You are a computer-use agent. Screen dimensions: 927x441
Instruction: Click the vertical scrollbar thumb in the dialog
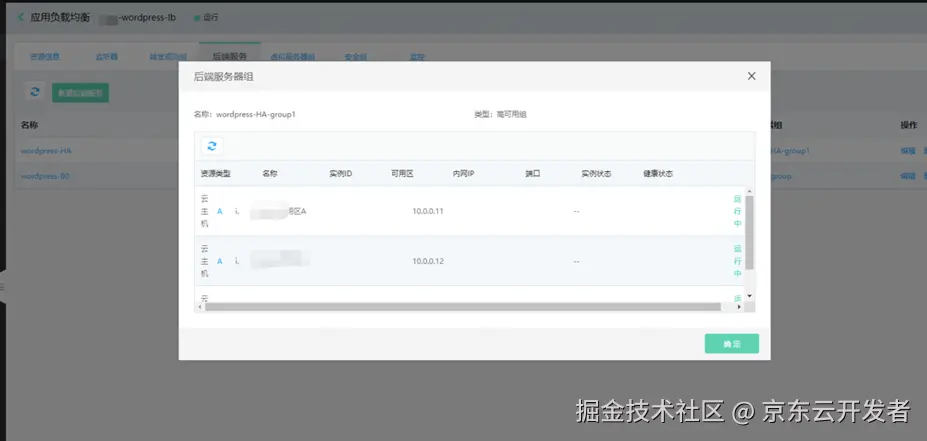(x=749, y=232)
